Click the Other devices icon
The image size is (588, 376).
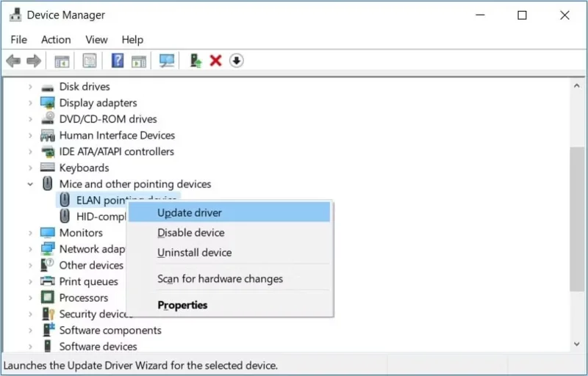[47, 265]
